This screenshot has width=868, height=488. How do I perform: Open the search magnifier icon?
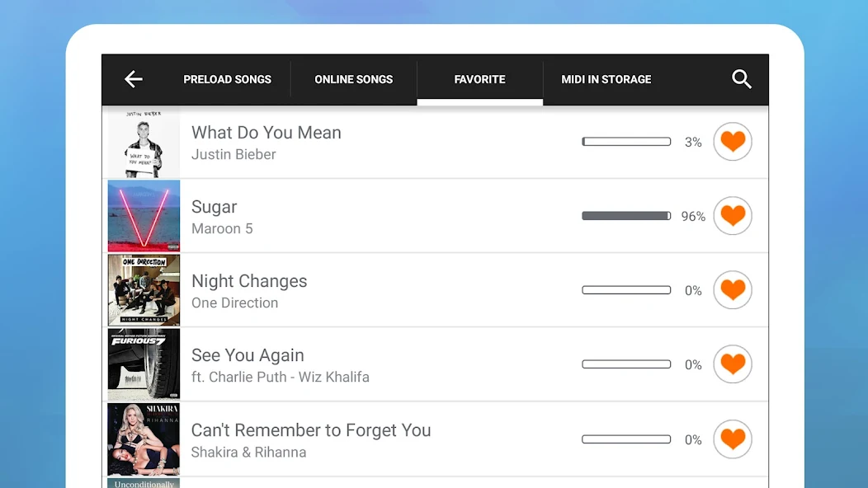pos(742,79)
